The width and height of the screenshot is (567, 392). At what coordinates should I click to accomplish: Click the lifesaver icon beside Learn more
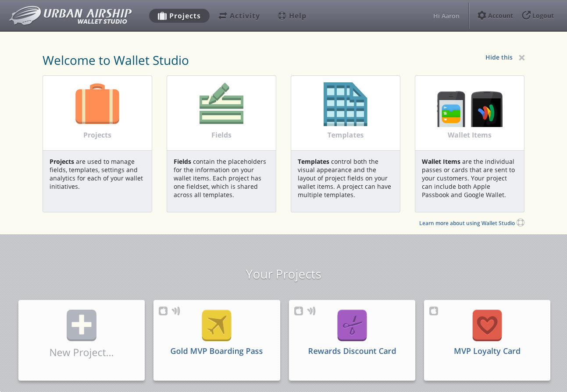point(521,222)
